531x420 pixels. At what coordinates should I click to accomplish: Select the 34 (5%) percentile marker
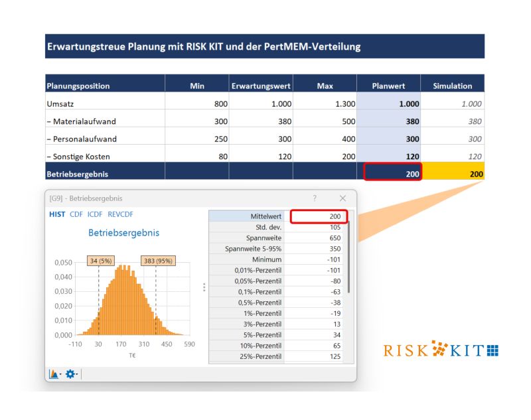pyautogui.click(x=101, y=261)
